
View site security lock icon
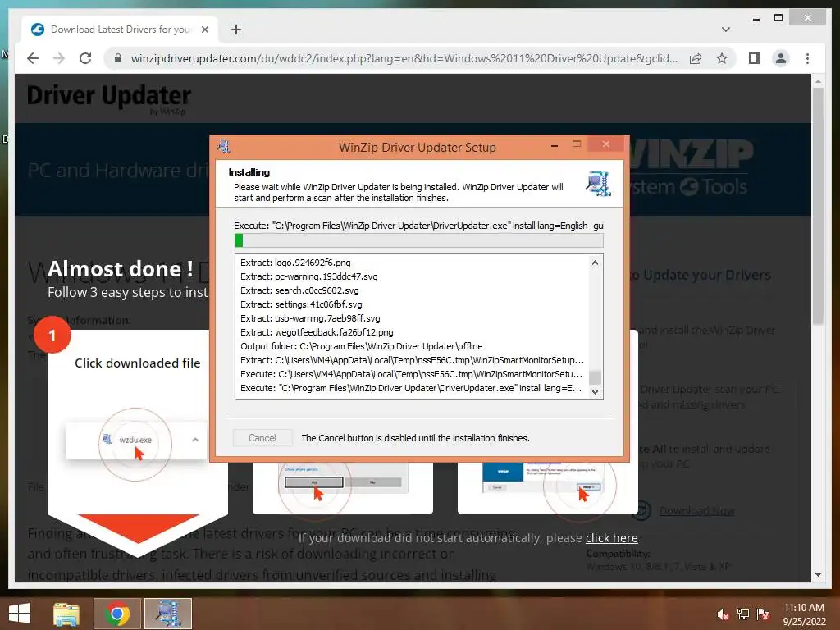(x=118, y=58)
